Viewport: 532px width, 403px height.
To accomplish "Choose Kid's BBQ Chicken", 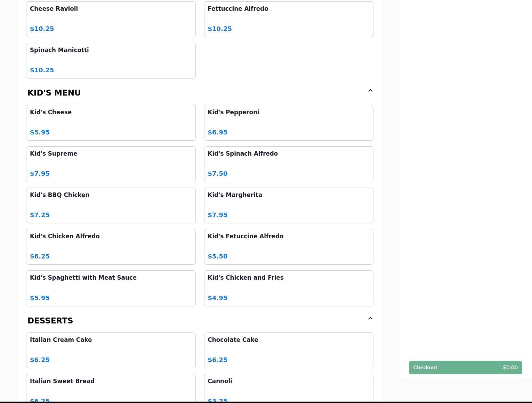I will pyautogui.click(x=111, y=205).
